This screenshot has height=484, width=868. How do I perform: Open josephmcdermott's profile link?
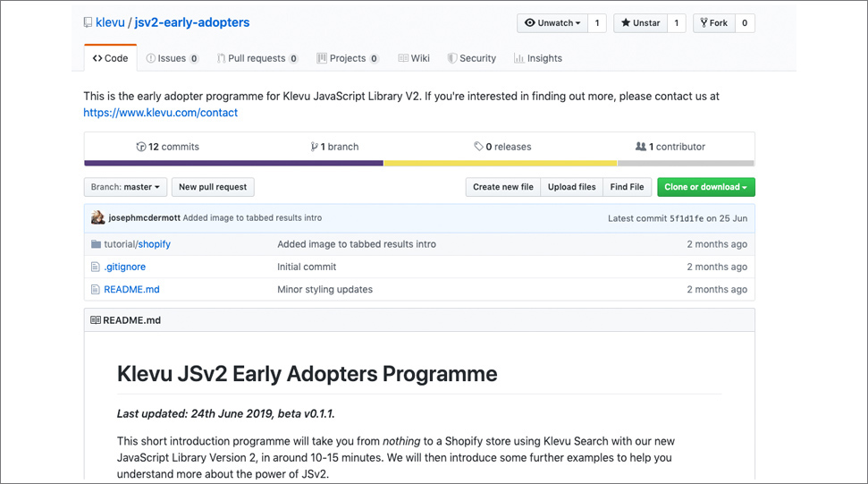tap(144, 217)
